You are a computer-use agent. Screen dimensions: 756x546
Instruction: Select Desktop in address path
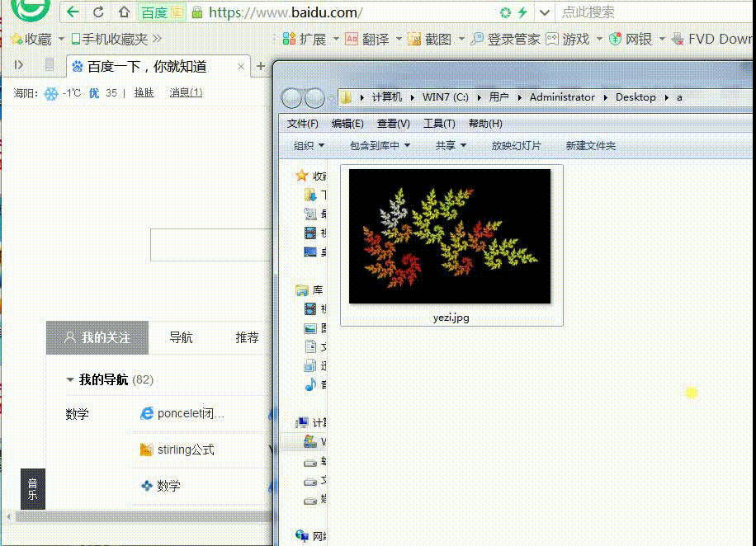pos(636,97)
